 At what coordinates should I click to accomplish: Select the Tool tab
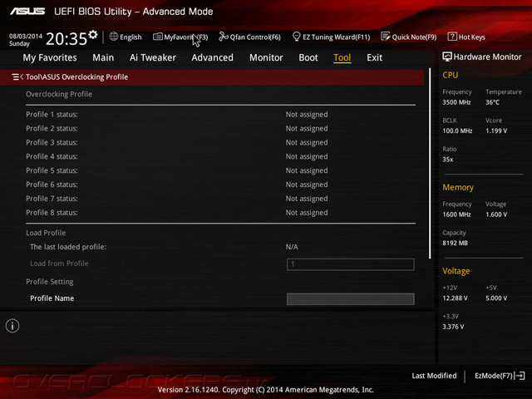[x=342, y=57]
